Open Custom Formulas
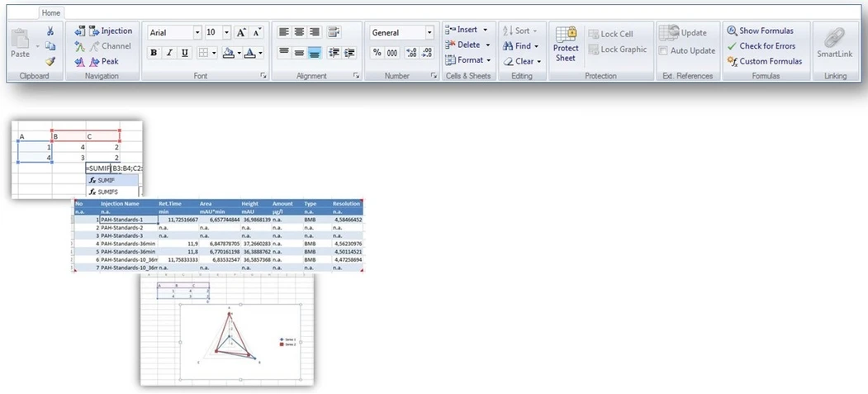The height and width of the screenshot is (394, 868). (x=765, y=61)
